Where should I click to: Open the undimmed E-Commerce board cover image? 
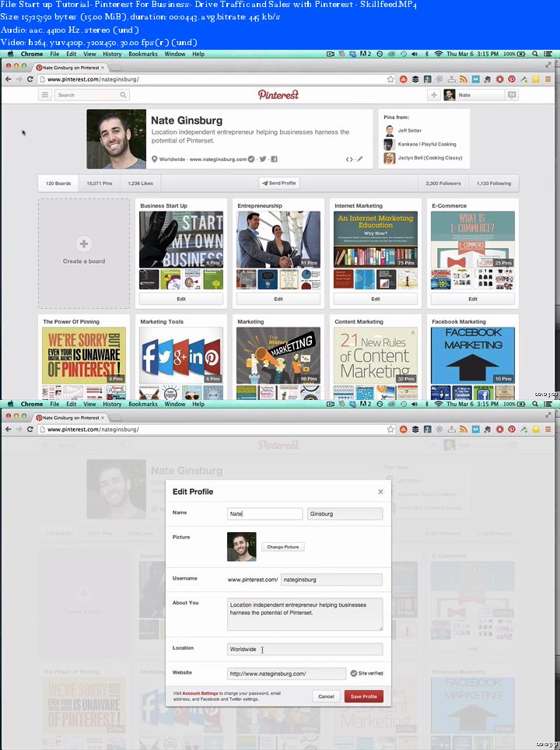tap(472, 240)
